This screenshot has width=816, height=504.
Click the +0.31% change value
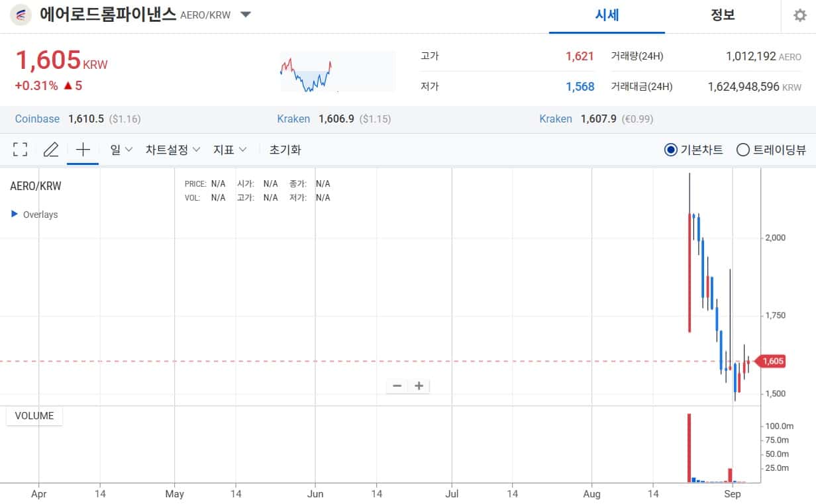pyautogui.click(x=36, y=85)
